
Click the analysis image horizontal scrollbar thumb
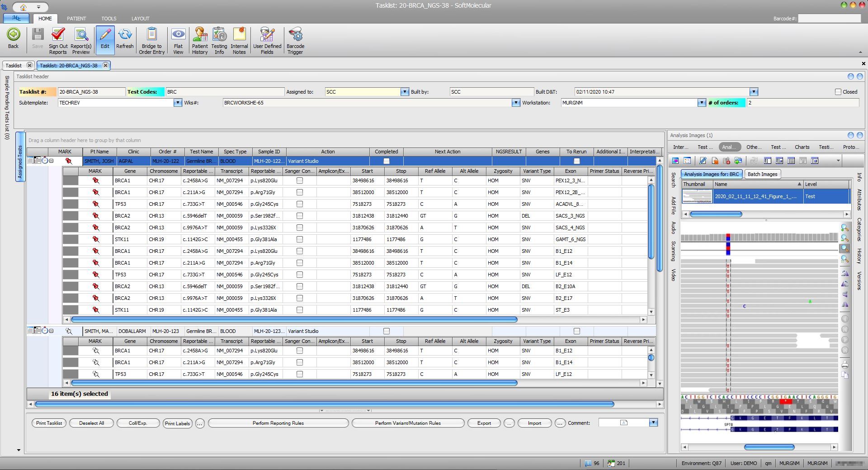click(769, 447)
